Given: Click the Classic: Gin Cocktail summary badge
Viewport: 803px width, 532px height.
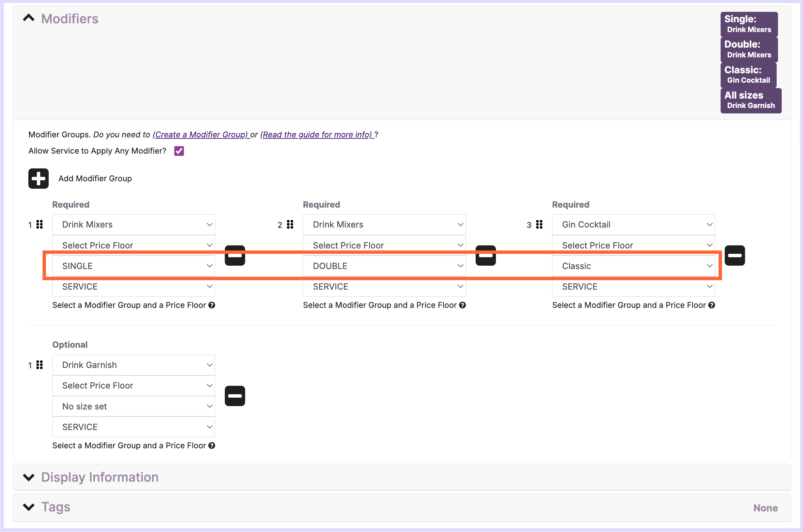Looking at the screenshot, I should [748, 75].
